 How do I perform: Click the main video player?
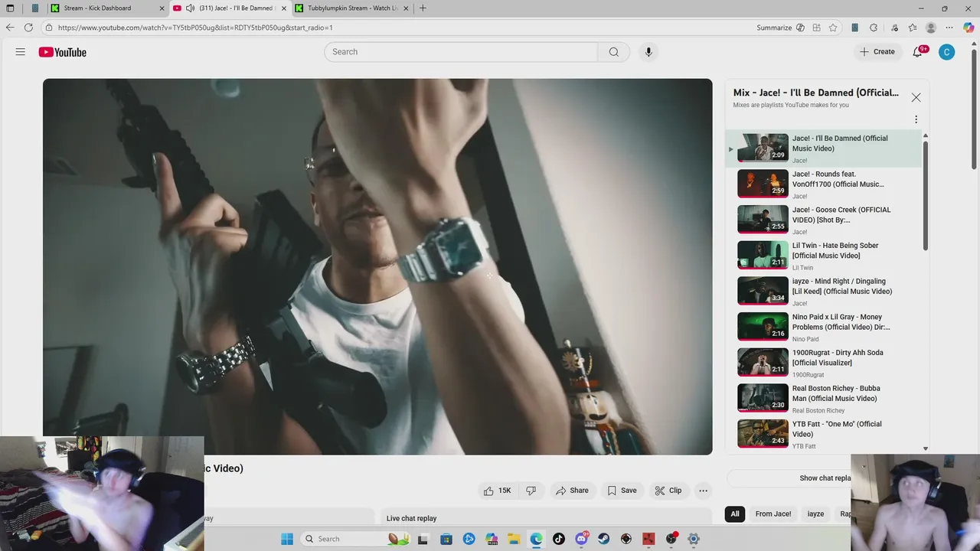(377, 266)
